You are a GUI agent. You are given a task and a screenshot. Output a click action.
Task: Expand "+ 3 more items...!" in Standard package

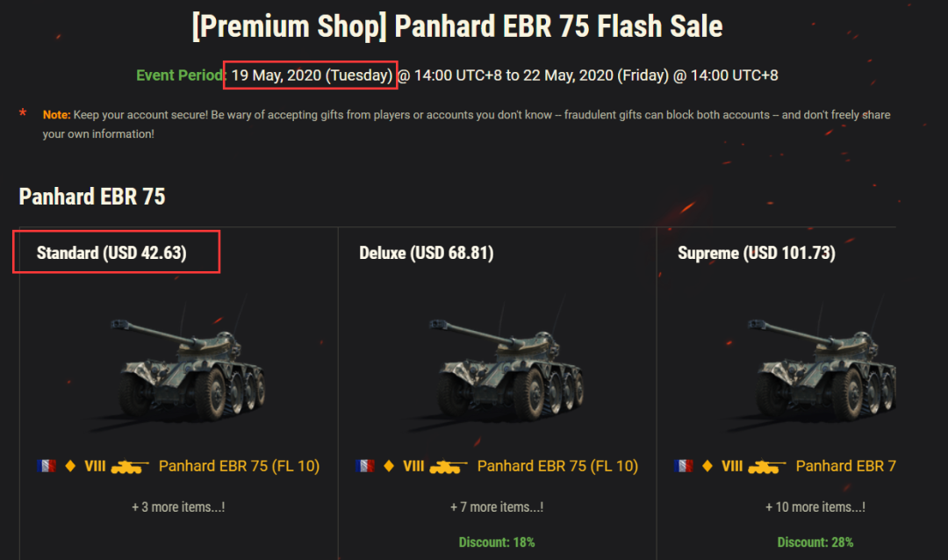(x=178, y=506)
